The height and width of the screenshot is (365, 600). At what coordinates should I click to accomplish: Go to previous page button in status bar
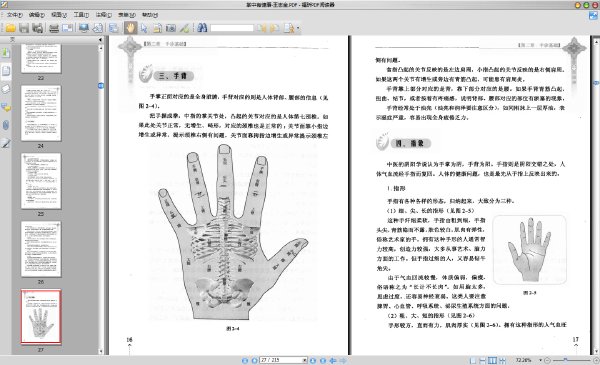click(x=254, y=360)
